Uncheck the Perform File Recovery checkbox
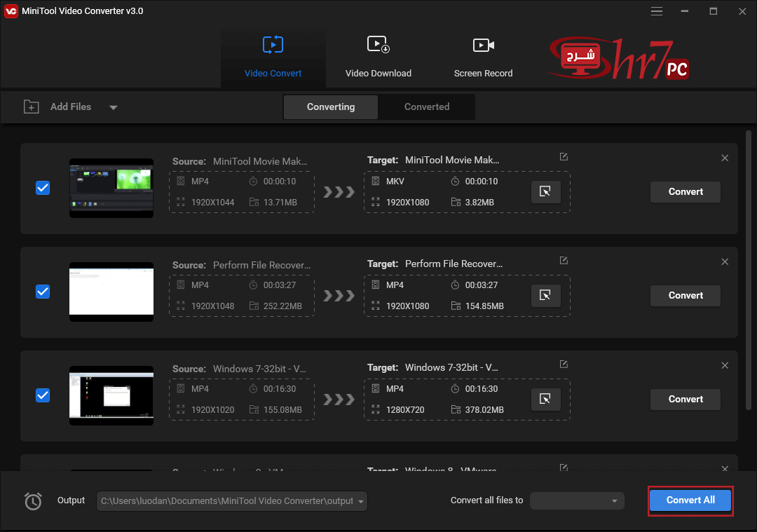757x532 pixels. pos(43,292)
